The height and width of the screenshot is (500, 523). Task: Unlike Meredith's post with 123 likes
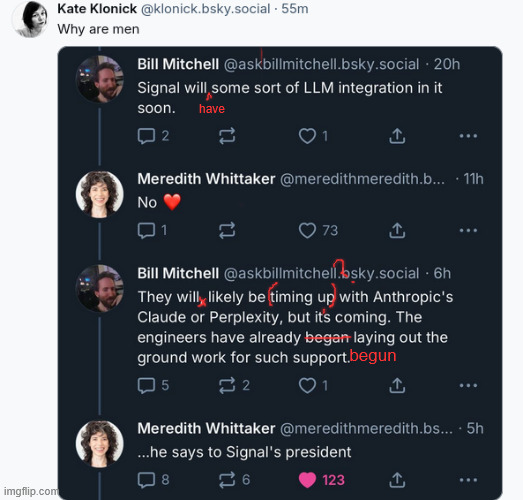click(x=322, y=480)
